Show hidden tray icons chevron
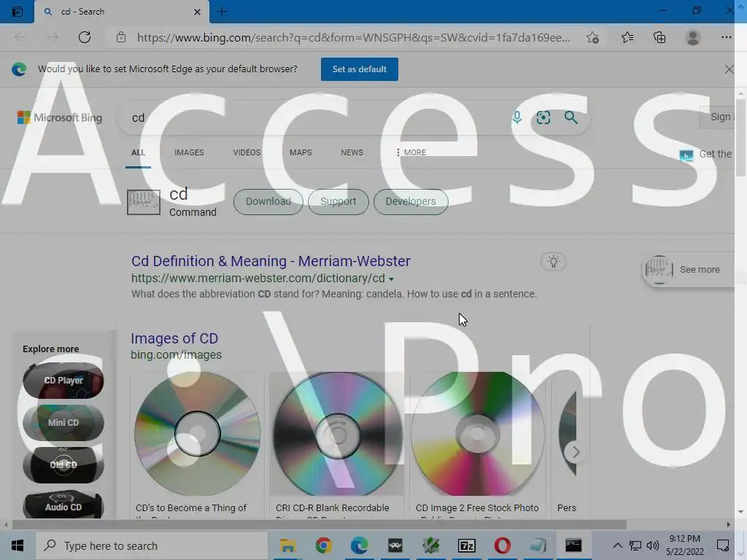 click(x=617, y=545)
